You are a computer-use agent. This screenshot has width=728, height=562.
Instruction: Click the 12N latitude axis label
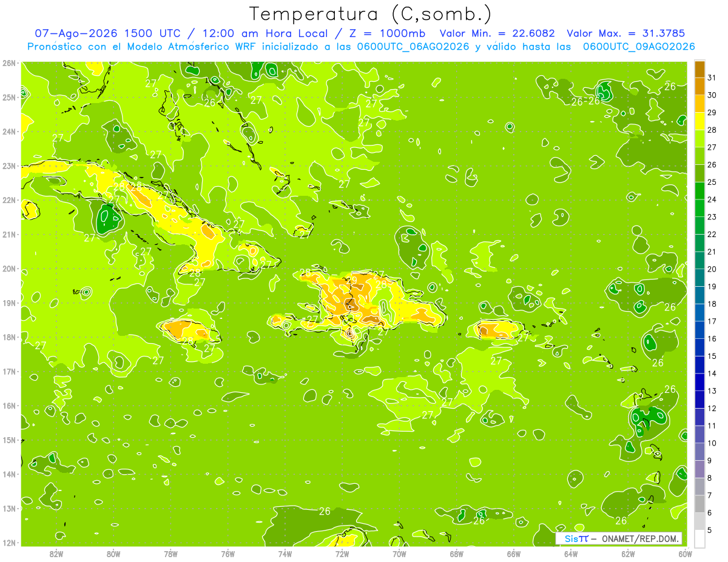point(10,543)
